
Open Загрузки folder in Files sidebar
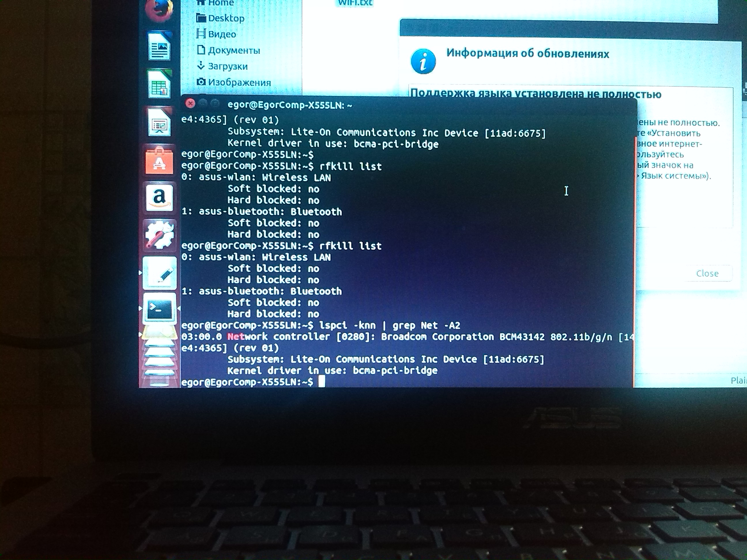coord(222,66)
